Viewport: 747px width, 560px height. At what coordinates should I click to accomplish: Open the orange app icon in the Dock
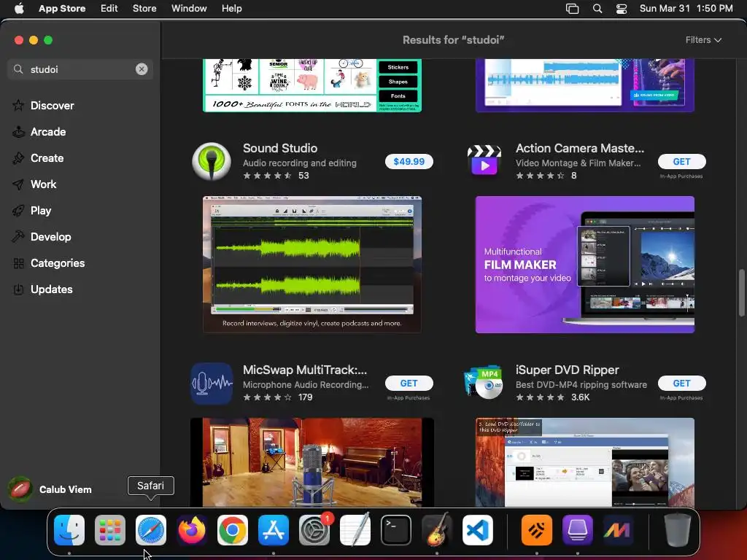tap(537, 530)
